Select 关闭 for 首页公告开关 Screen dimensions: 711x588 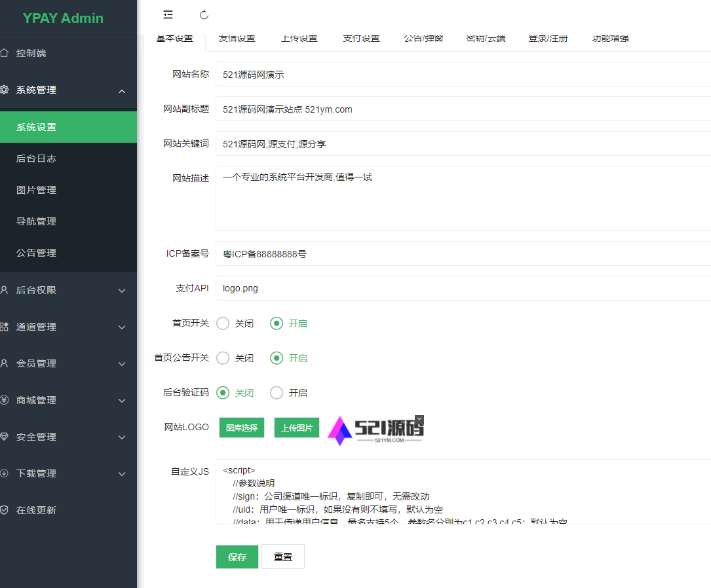pos(223,358)
